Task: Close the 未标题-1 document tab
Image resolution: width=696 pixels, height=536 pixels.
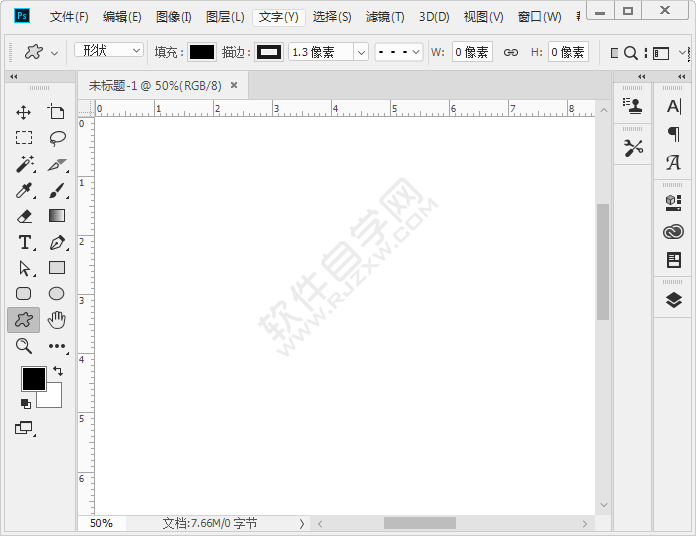Action: 234,85
